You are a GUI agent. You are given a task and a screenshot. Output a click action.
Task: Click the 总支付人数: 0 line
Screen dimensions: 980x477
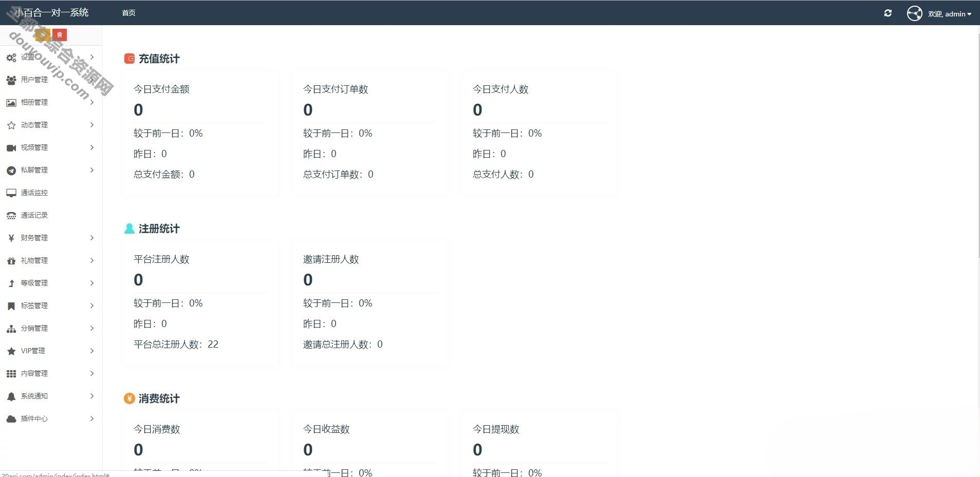pos(503,175)
